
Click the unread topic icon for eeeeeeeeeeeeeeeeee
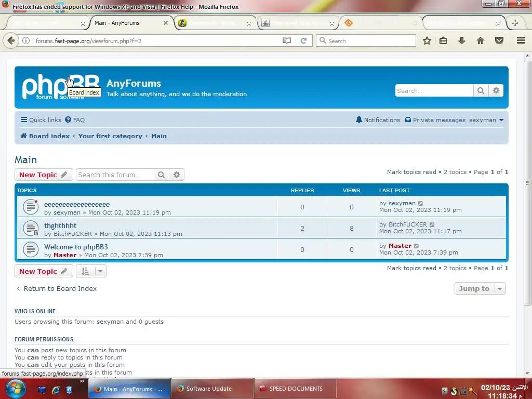(31, 207)
